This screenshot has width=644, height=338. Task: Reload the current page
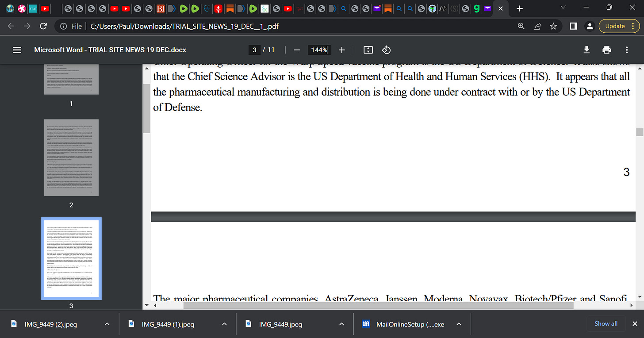point(43,26)
